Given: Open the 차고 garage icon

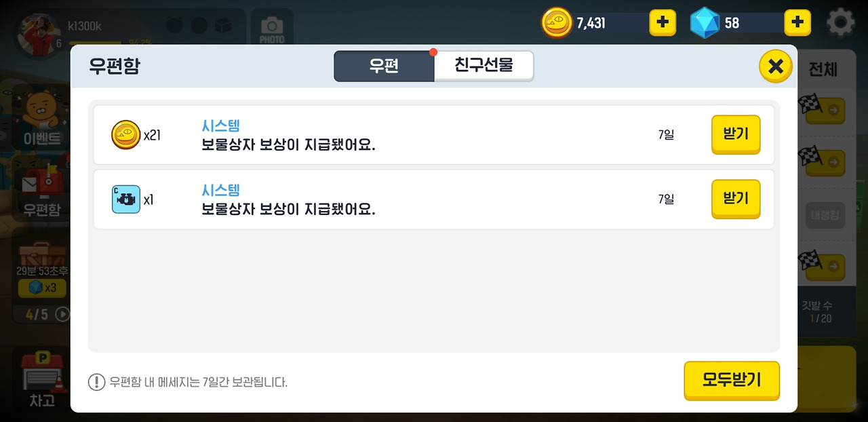Looking at the screenshot, I should [42, 381].
